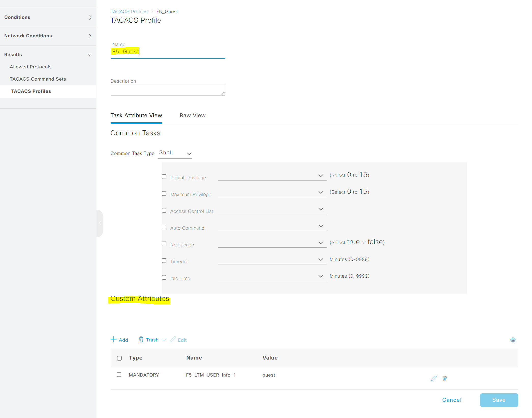Open the Common Task Type Shell dropdown
Viewport: 532px width, 418px height.
[x=175, y=153]
